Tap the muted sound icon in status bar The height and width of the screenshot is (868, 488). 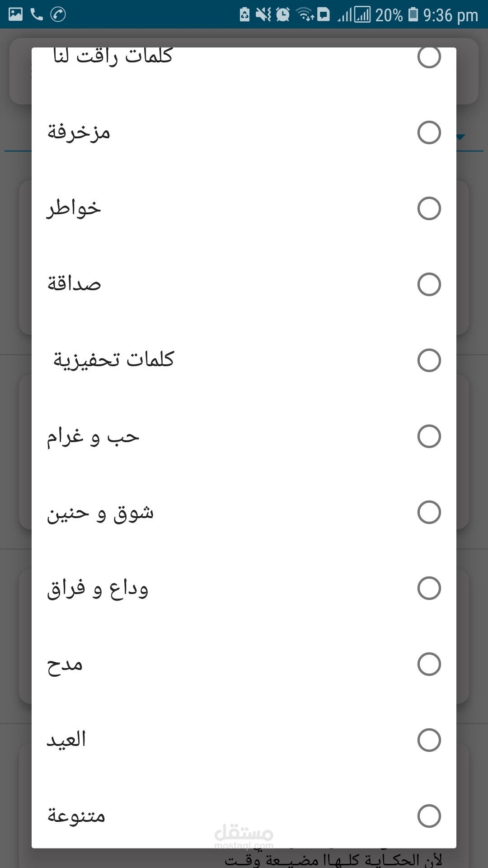point(263,14)
